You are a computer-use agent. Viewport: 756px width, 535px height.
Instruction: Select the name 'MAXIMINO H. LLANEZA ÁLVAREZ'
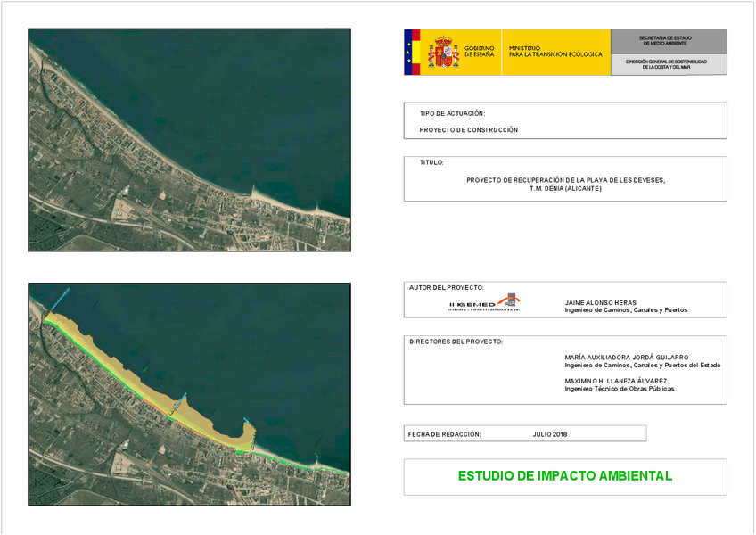click(616, 381)
